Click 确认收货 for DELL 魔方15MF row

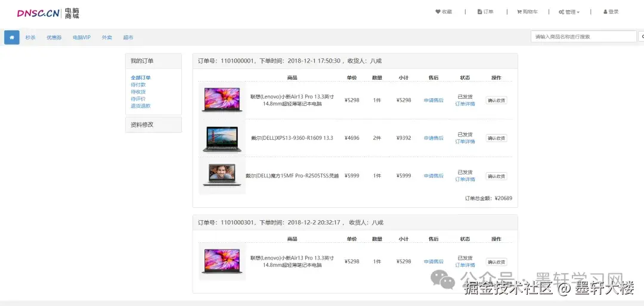[496, 176]
